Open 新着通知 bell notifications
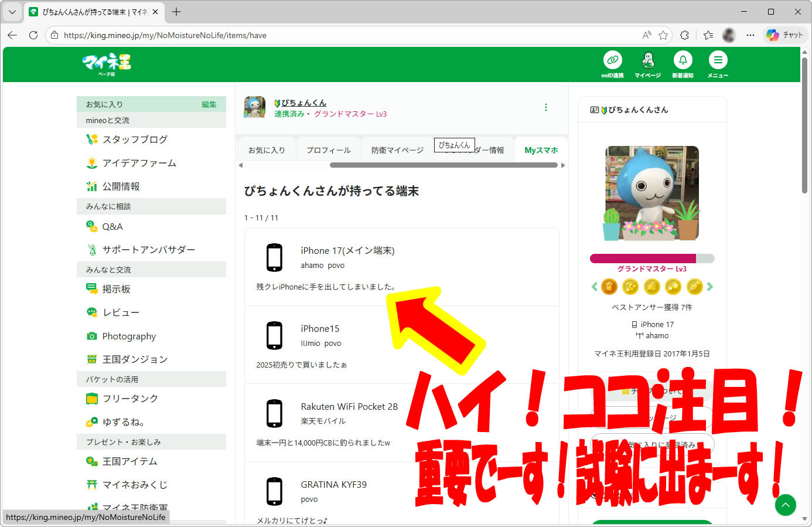 [x=683, y=64]
